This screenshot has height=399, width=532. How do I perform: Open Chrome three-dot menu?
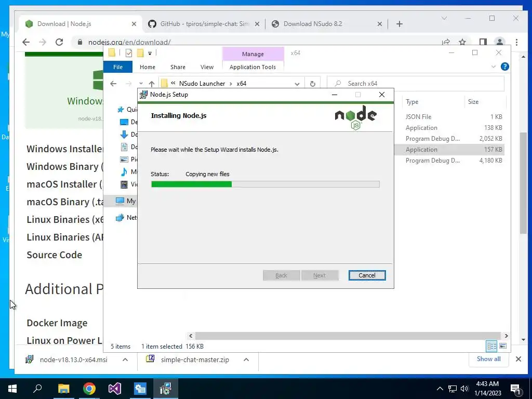coord(516,42)
